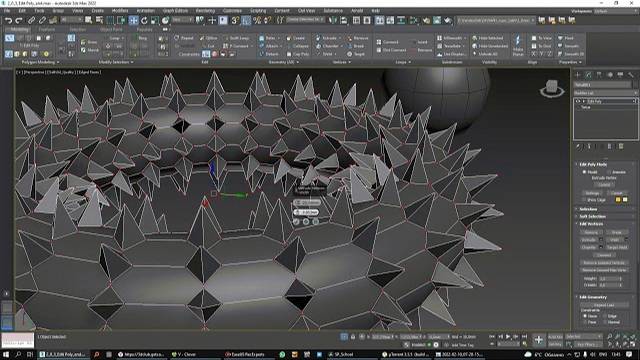Expand the Selection rollout
This screenshot has height=360, width=640.
588,209
